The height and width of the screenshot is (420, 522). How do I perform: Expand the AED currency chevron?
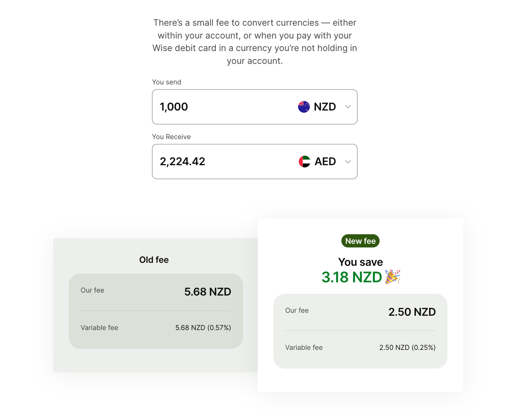point(348,162)
